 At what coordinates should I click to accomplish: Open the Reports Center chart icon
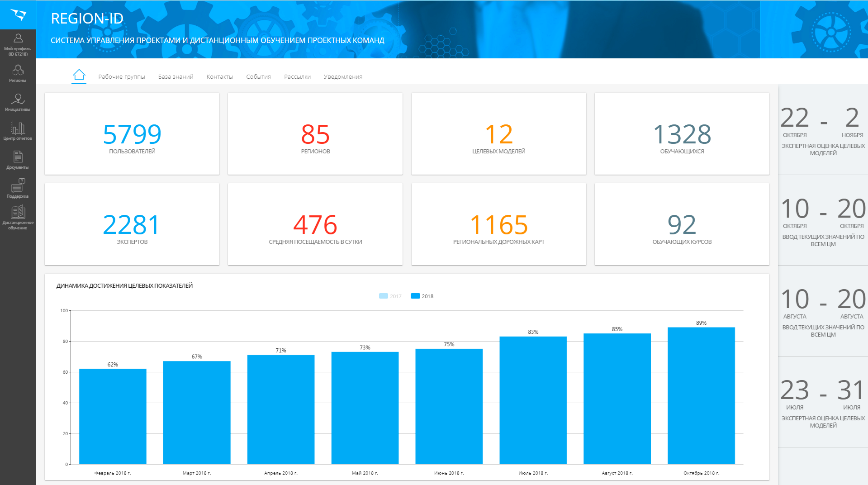18,128
